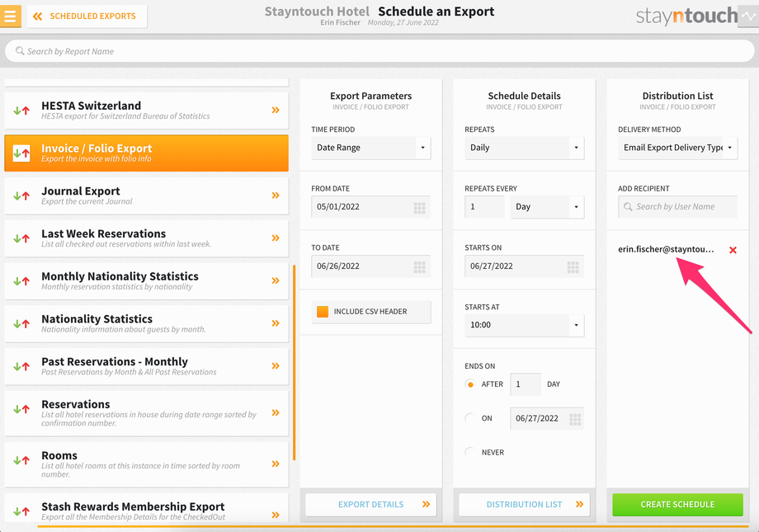Screen dimensions: 759x532
Task: Open Starts At 10:00 time dropdown
Action: pos(524,325)
